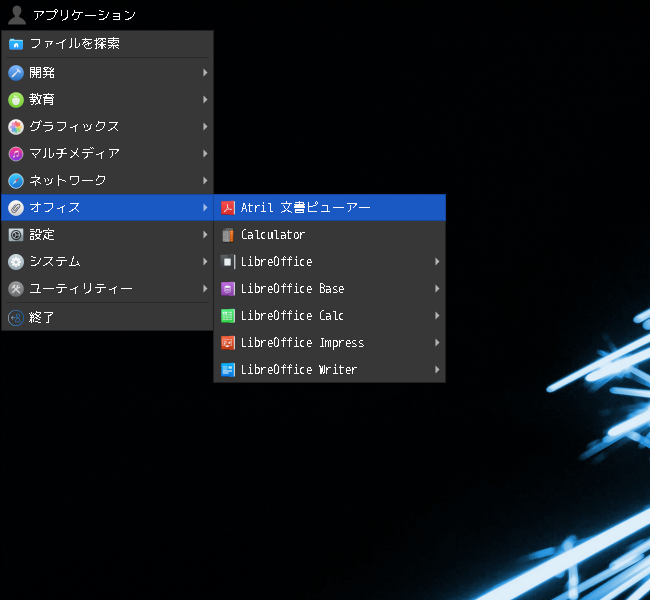Select LibreOffice Base entry
650x600 pixels.
point(330,289)
